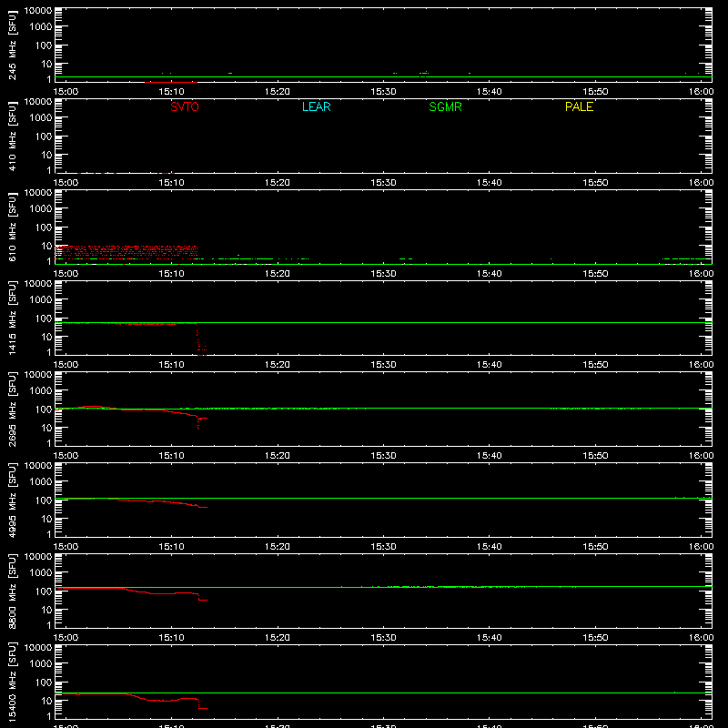Click the 16:00 time label under 4995 MHz plot
This screenshot has width=728, height=728.
pos(701,547)
